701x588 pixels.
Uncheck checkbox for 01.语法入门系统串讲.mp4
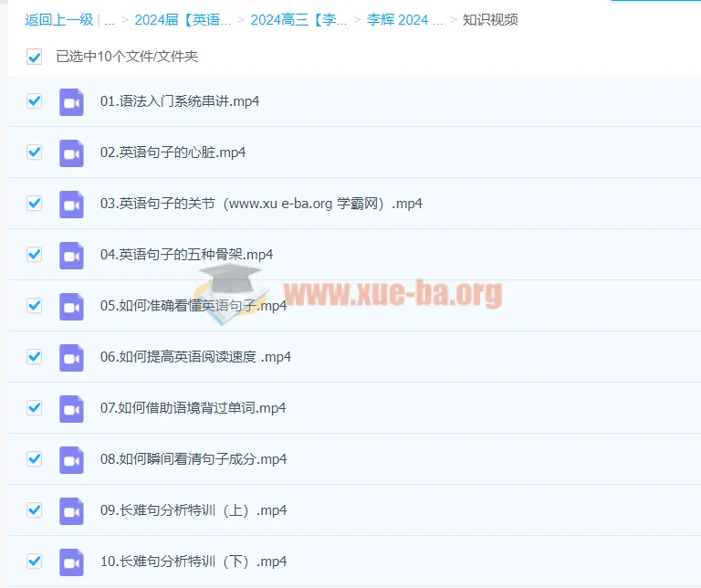(35, 101)
